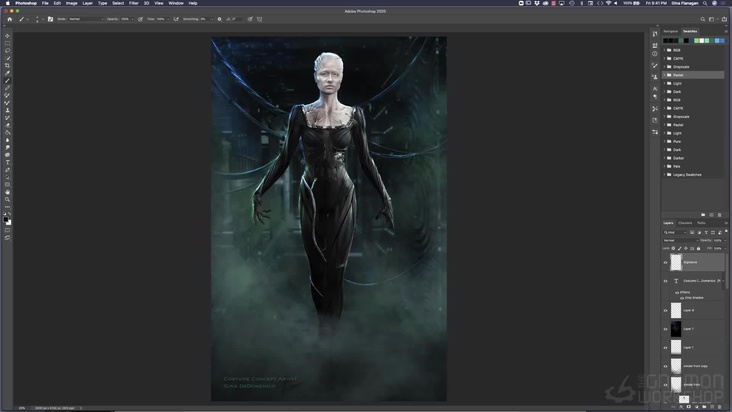Image resolution: width=732 pixels, height=412 pixels.
Task: Select the Lasso tool
Action: pos(7,51)
